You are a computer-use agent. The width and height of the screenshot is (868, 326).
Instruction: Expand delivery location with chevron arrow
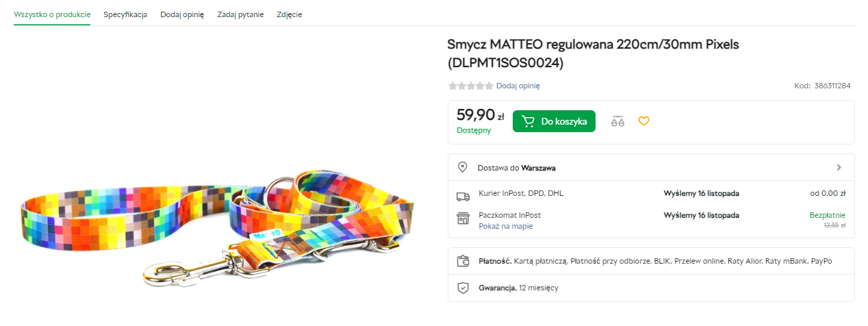pyautogui.click(x=839, y=168)
